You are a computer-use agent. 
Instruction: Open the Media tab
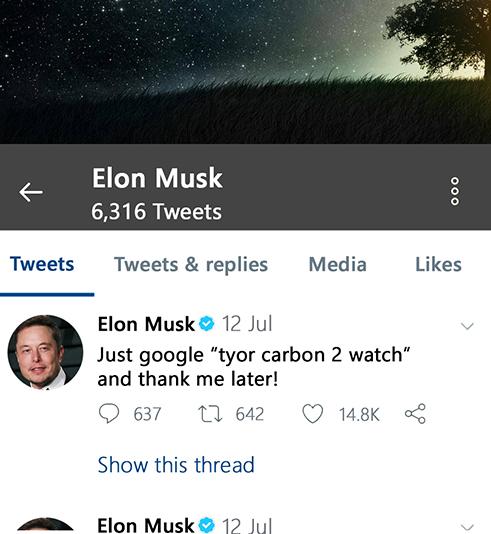337,264
